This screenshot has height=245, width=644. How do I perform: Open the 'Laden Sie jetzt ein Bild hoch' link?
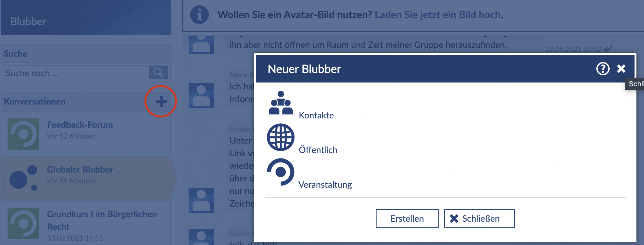pyautogui.click(x=438, y=15)
